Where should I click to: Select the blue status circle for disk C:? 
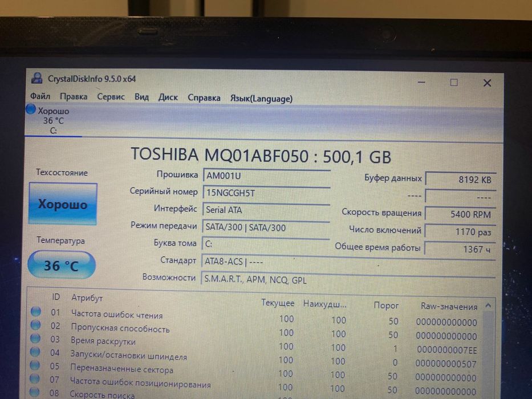(x=31, y=109)
